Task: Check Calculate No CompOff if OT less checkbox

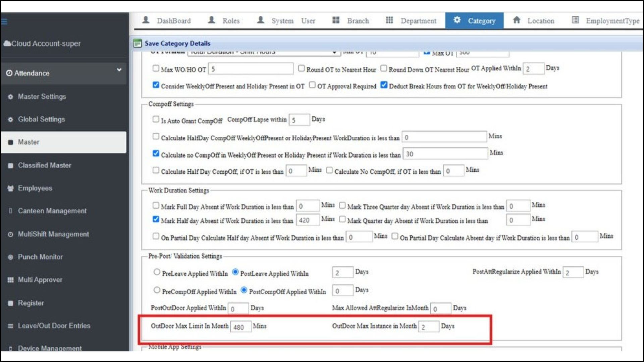Action: coord(329,170)
